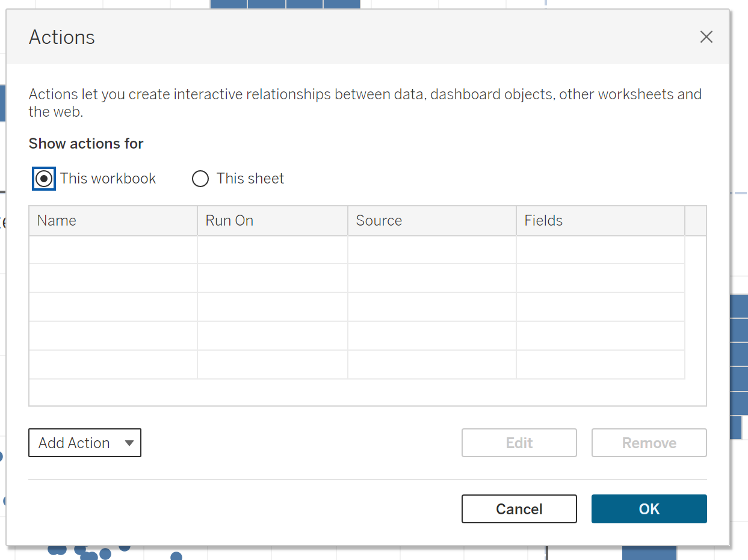Confirm with the OK button
The height and width of the screenshot is (560, 748).
(649, 509)
